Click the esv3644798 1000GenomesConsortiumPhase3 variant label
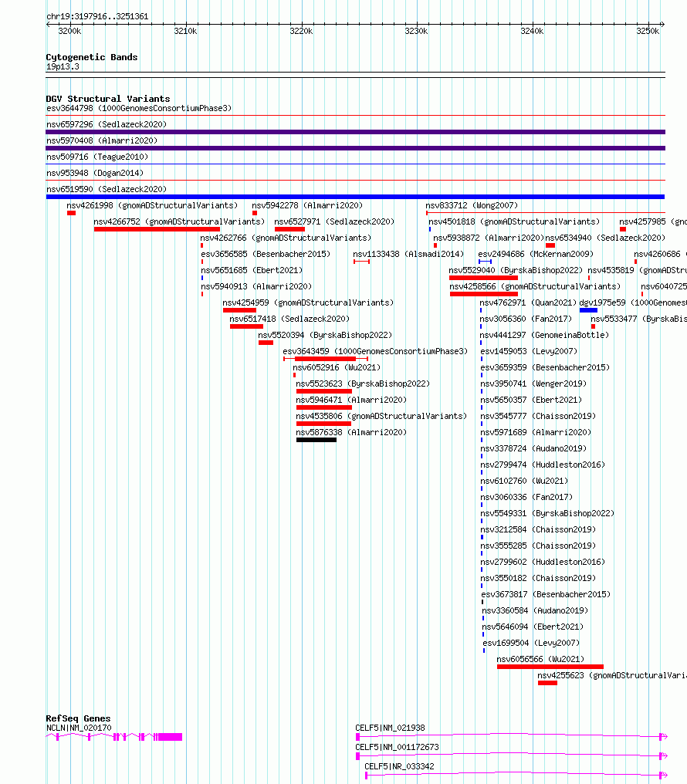Screen dimensions: 687x784 tap(139, 108)
